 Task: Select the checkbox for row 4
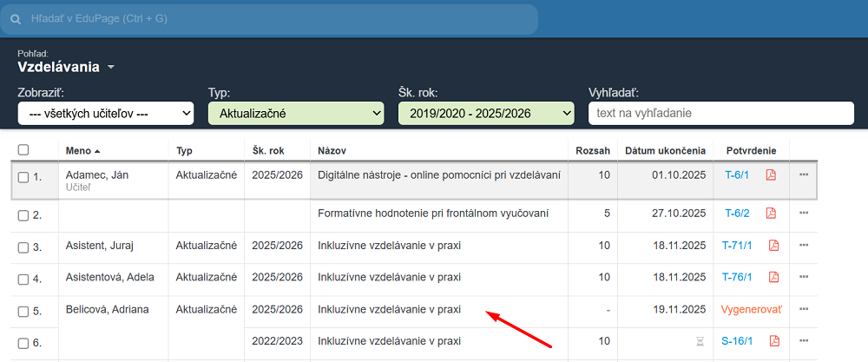coord(23,279)
